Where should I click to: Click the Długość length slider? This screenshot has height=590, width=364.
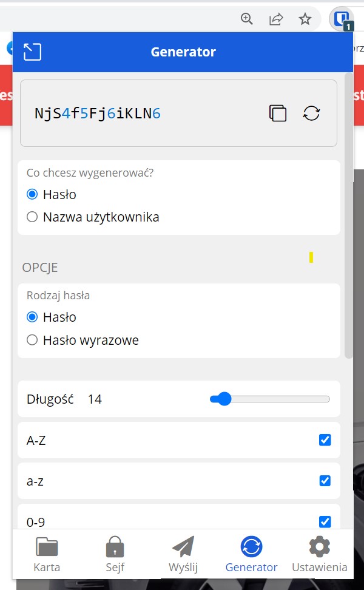pos(270,399)
